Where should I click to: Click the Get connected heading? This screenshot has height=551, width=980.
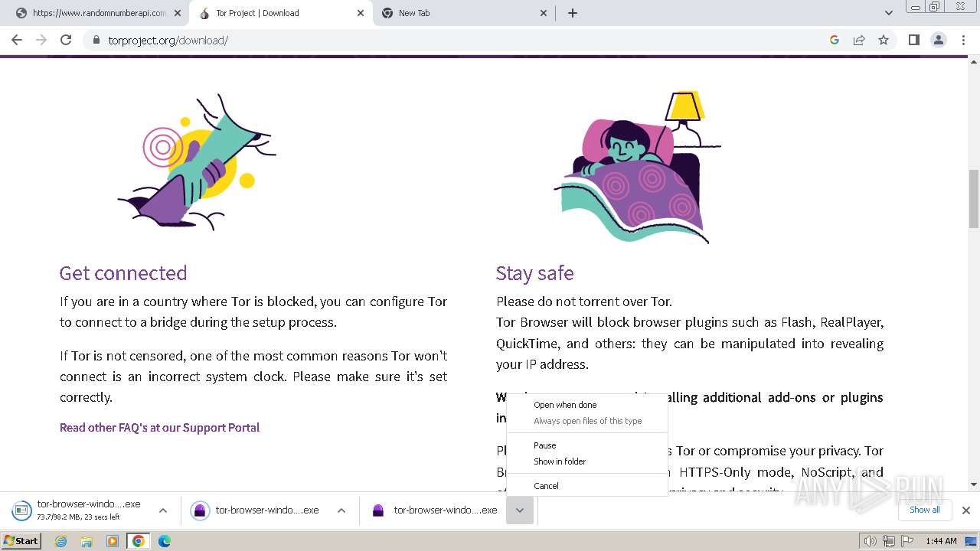(x=123, y=273)
